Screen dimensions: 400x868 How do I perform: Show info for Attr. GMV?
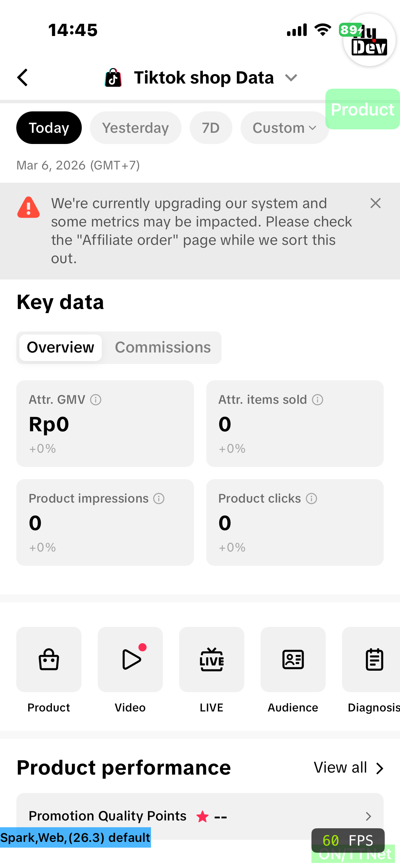pos(96,400)
